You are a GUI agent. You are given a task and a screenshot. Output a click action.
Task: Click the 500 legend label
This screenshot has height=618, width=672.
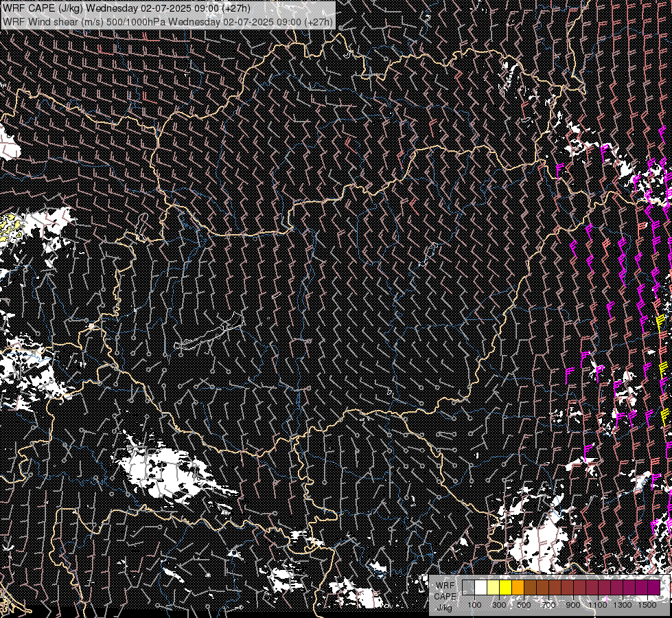coord(524,605)
